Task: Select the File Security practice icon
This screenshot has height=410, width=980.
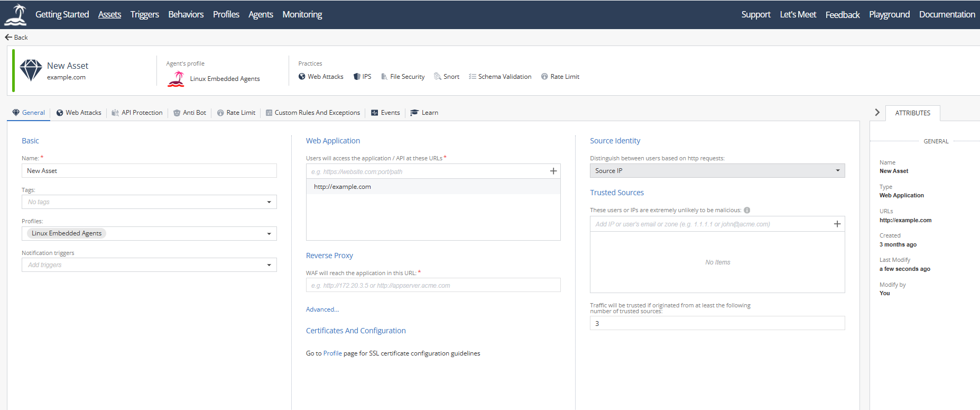Action: (384, 77)
